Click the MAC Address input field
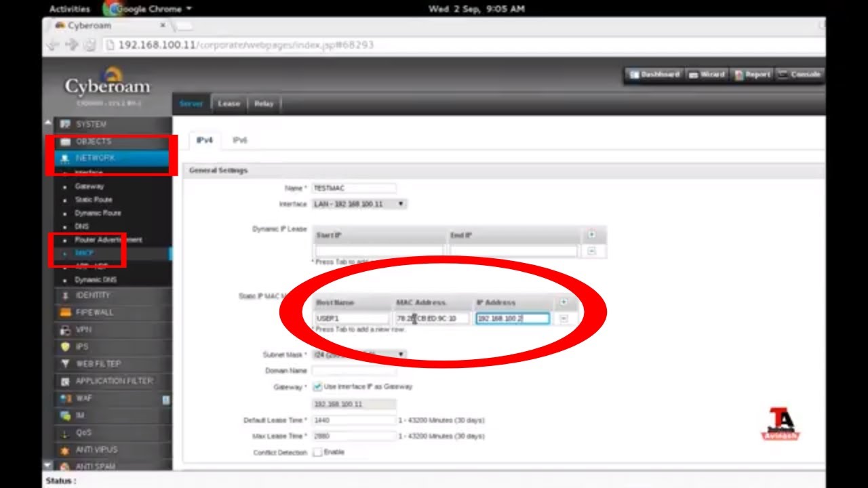The image size is (868, 488). (x=432, y=319)
